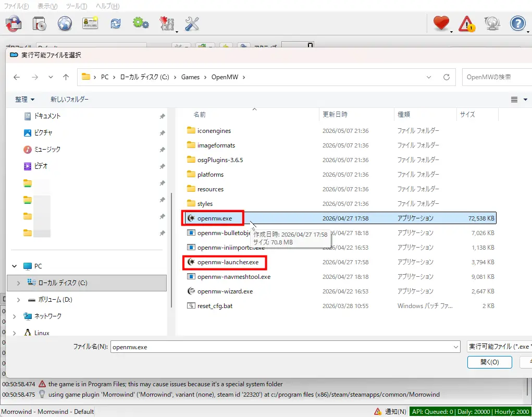Select ピクチャ in quick access
This screenshot has height=417, width=532.
point(43,133)
